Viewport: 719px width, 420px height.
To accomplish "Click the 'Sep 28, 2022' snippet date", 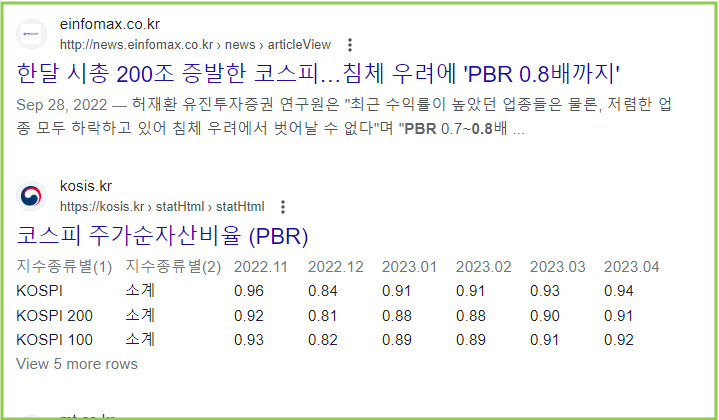I will click(x=62, y=105).
